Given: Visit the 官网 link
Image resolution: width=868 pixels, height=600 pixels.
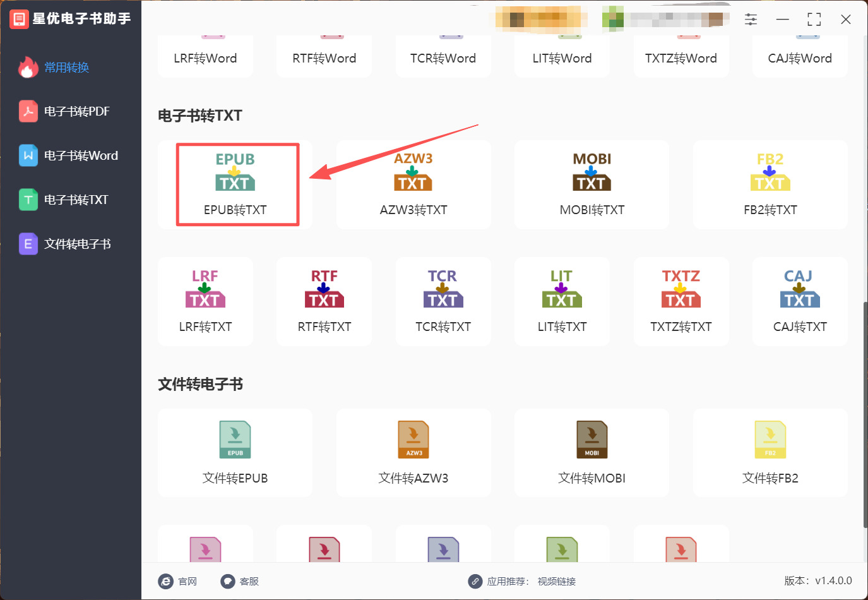Looking at the screenshot, I should point(177,581).
